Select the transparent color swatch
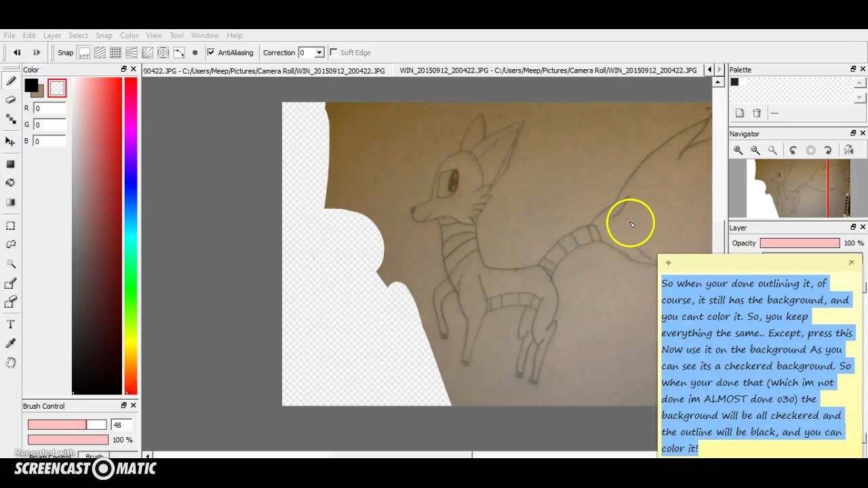The width and height of the screenshot is (868, 488). (57, 87)
